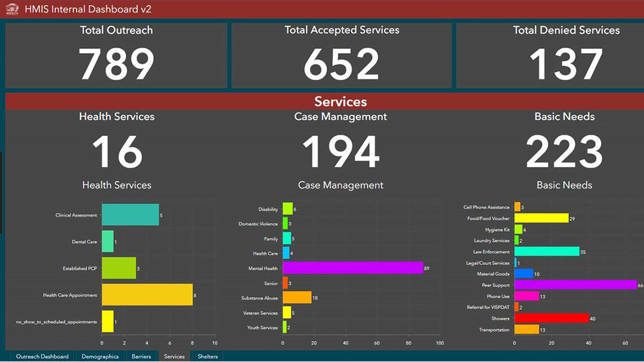Click the Food/Food Voucher bar
Viewport: 644px width, 362px height.
click(x=543, y=218)
